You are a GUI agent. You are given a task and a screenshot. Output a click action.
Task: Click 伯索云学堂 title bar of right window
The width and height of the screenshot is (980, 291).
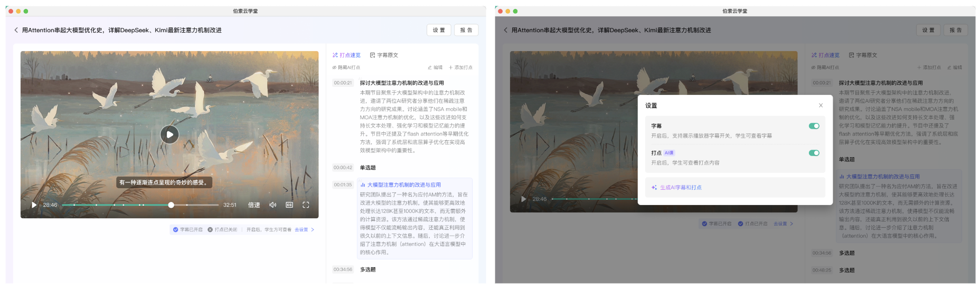[735, 11]
